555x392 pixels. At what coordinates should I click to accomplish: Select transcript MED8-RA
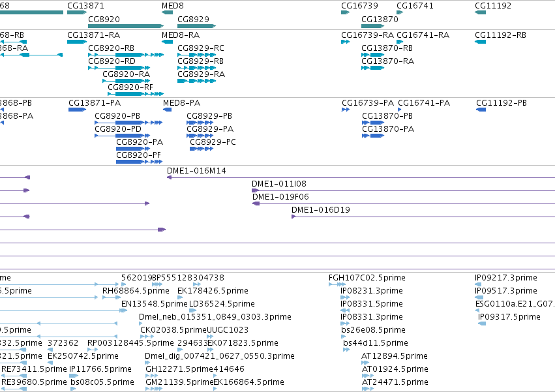tap(181, 35)
